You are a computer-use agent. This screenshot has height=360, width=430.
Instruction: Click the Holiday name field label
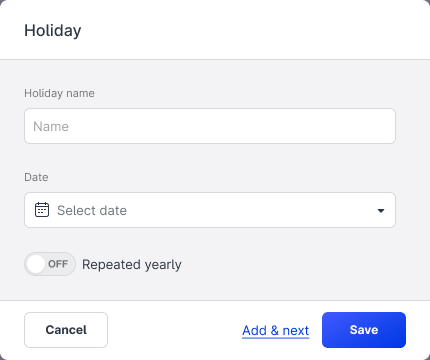(x=59, y=93)
